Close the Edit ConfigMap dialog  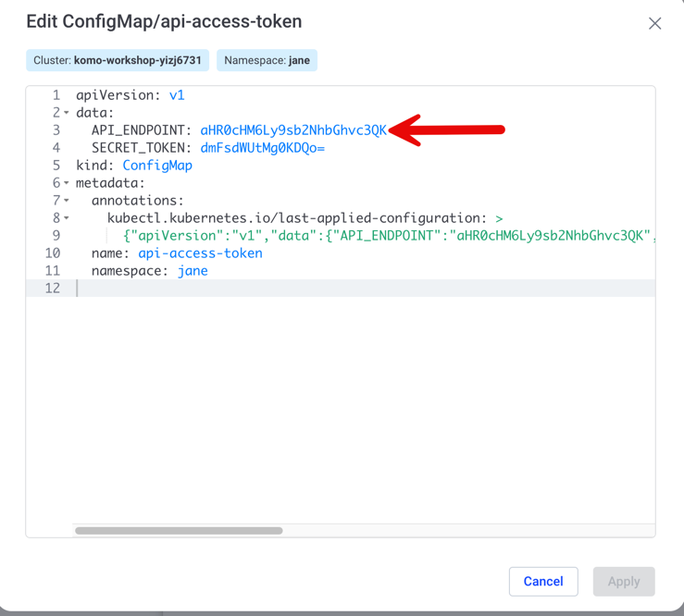pyautogui.click(x=654, y=23)
